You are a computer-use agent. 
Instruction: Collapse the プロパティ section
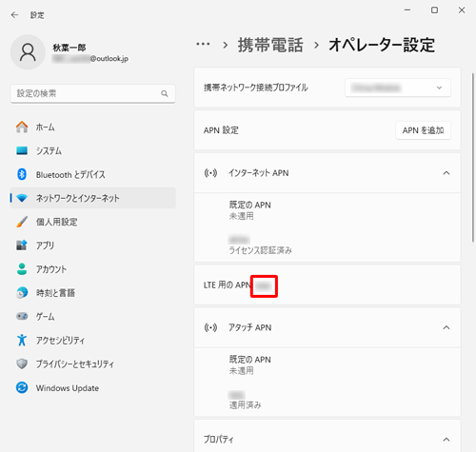point(446,440)
